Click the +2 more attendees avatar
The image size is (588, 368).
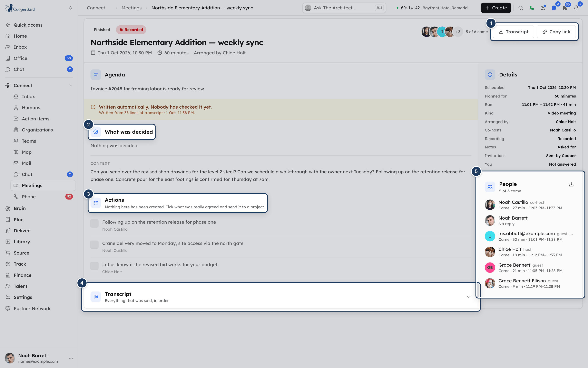pyautogui.click(x=458, y=32)
